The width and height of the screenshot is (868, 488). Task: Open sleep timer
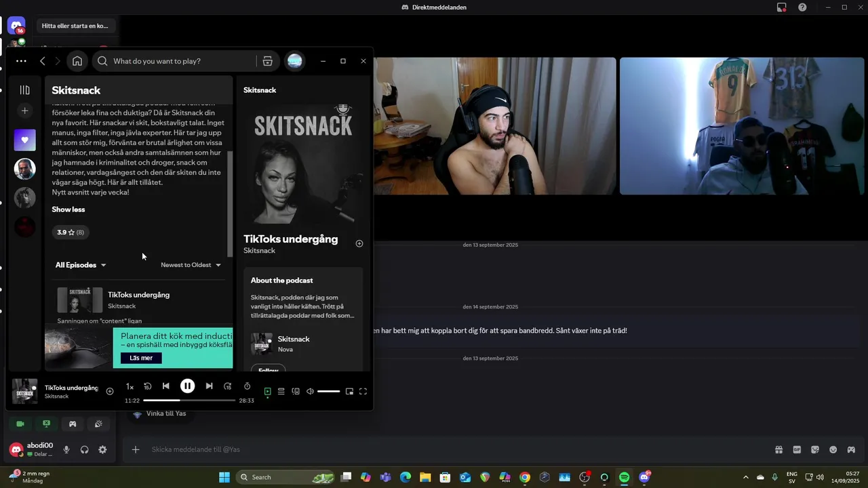click(247, 386)
